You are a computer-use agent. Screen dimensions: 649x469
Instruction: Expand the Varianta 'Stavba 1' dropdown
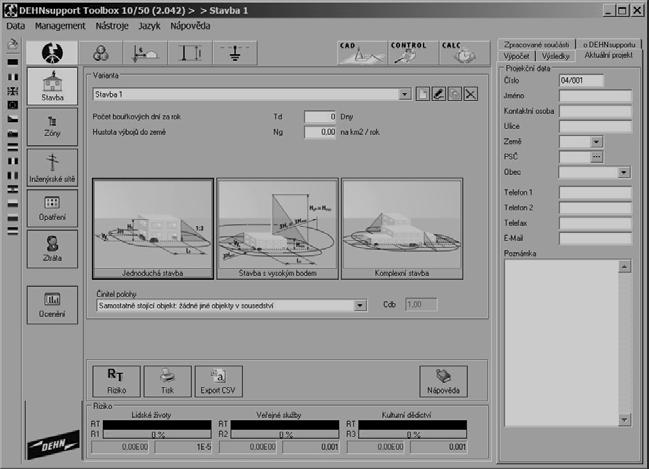click(404, 95)
